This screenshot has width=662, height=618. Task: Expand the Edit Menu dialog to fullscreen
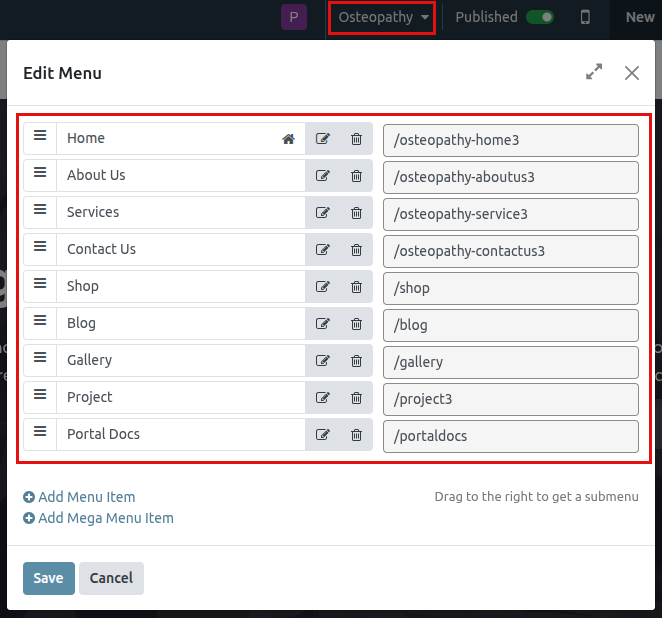pyautogui.click(x=594, y=72)
